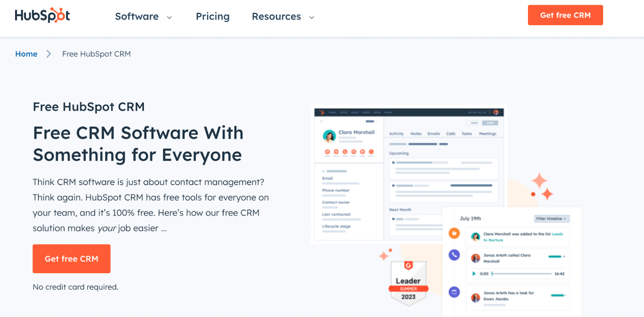This screenshot has width=644, height=317.
Task: Click Clara Marshall's avatar in mockup
Action: 329,136
